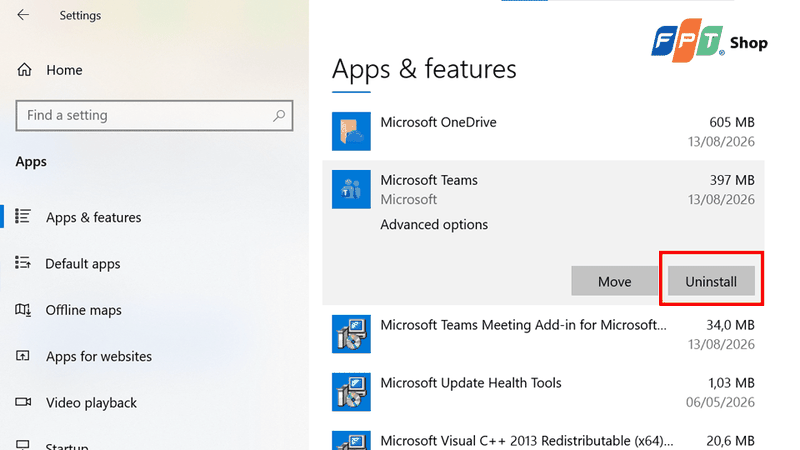Viewport: 800px width, 450px height.
Task: Open Apps for websites page
Action: [99, 356]
